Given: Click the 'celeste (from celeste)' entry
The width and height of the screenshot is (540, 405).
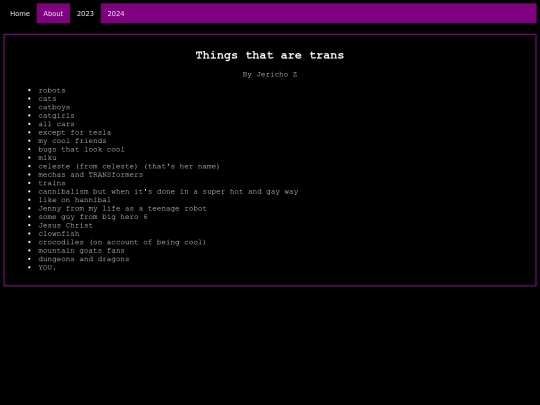Looking at the screenshot, I should click(129, 166).
